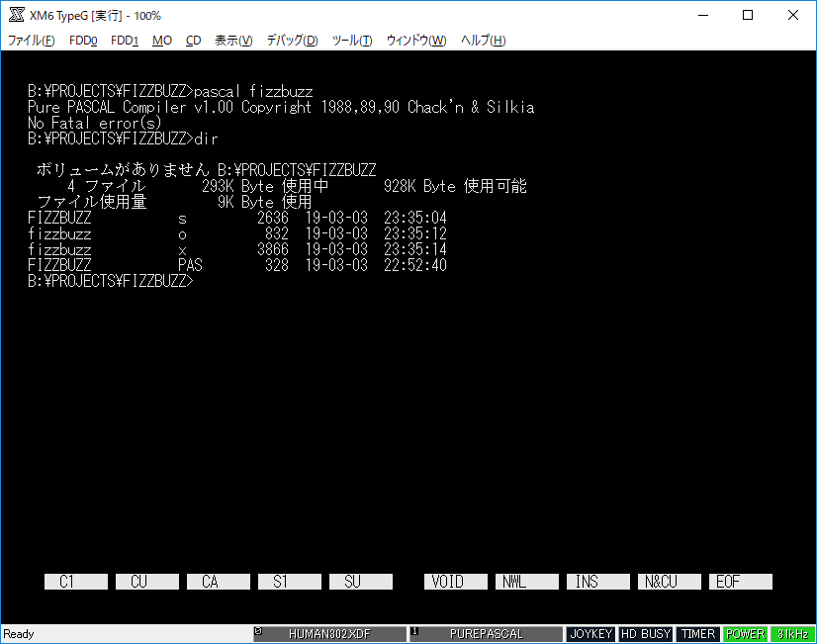Click the last B:¥PROJECTS¥FIZZBUZZ> prompt
The width and height of the screenshot is (817, 644).
point(111,281)
